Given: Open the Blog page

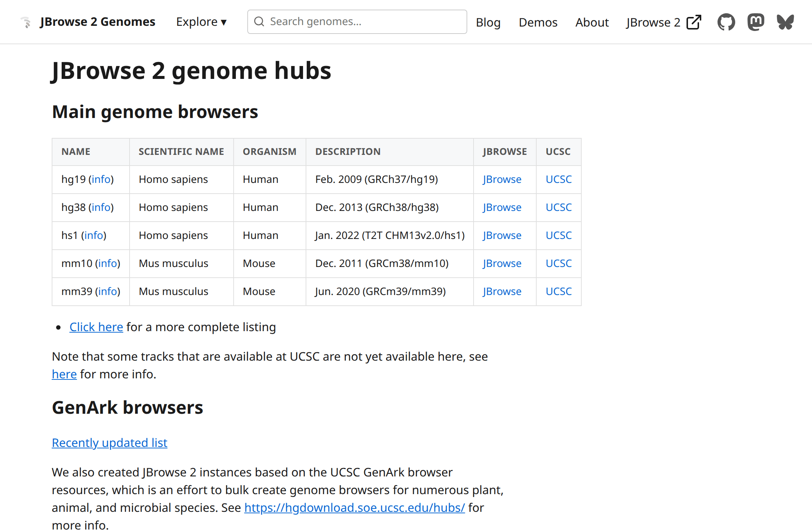Looking at the screenshot, I should point(488,22).
